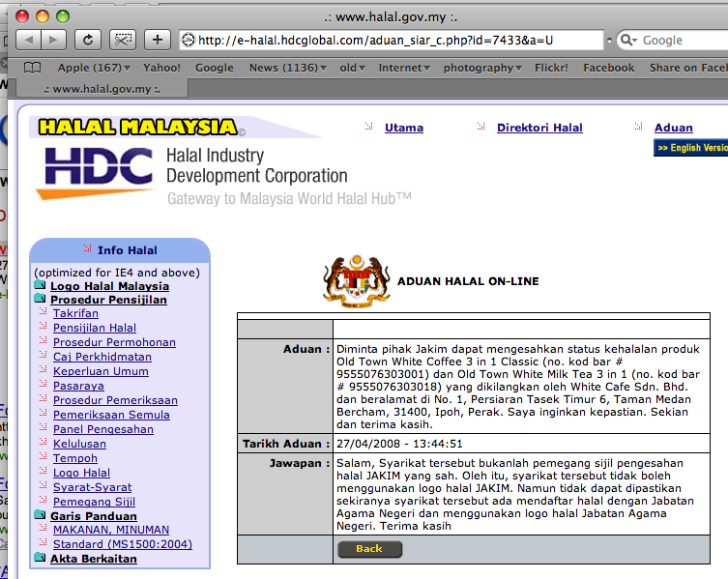Click the bullet icon next to Aduan
This screenshot has height=579, width=728.
click(639, 126)
